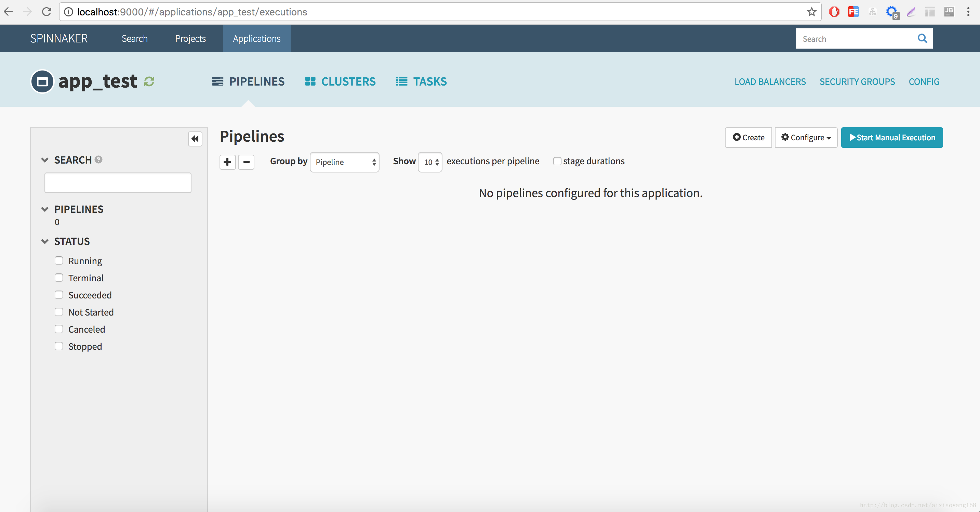Viewport: 980px width, 512px height.
Task: Toggle the stage durations checkbox
Action: pos(556,161)
